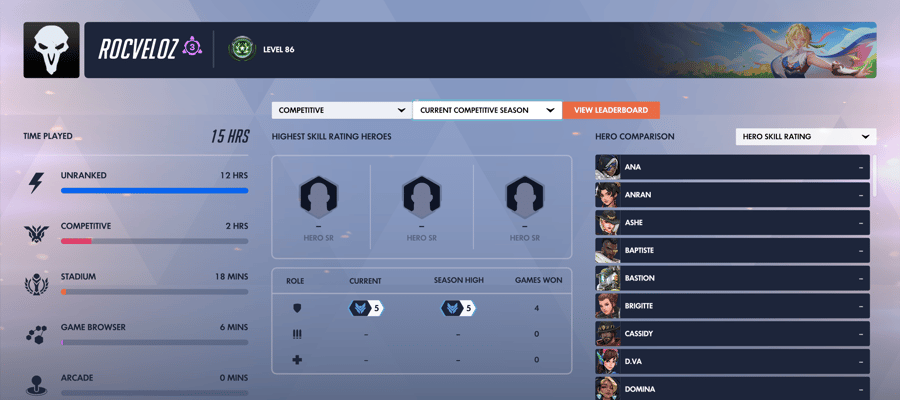Click the last empty Hero SR portrait
The image size is (900, 400).
525,198
